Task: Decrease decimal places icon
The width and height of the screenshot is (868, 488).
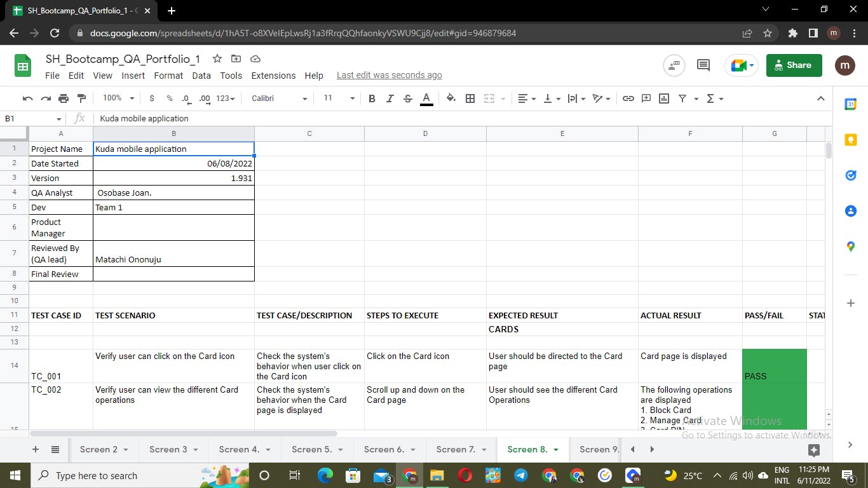Action: tap(186, 98)
